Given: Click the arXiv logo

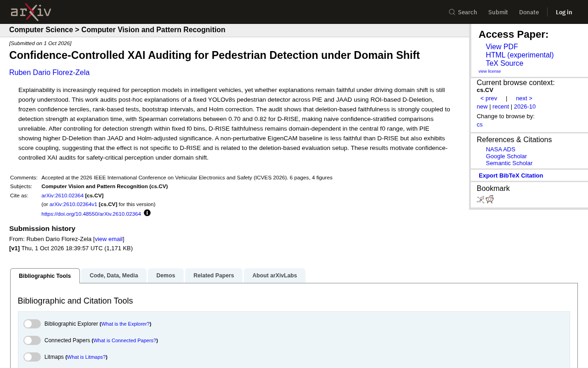Looking at the screenshot, I should (x=31, y=12).
